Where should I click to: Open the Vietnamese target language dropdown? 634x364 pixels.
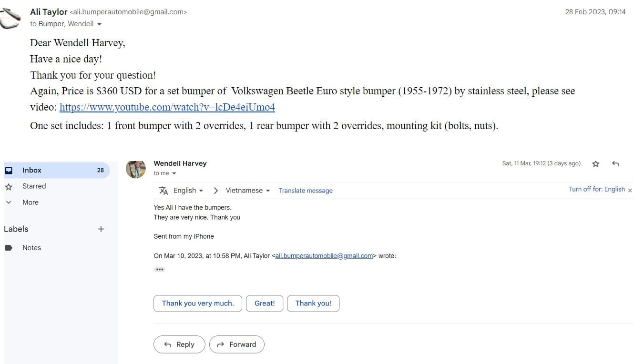click(x=248, y=191)
